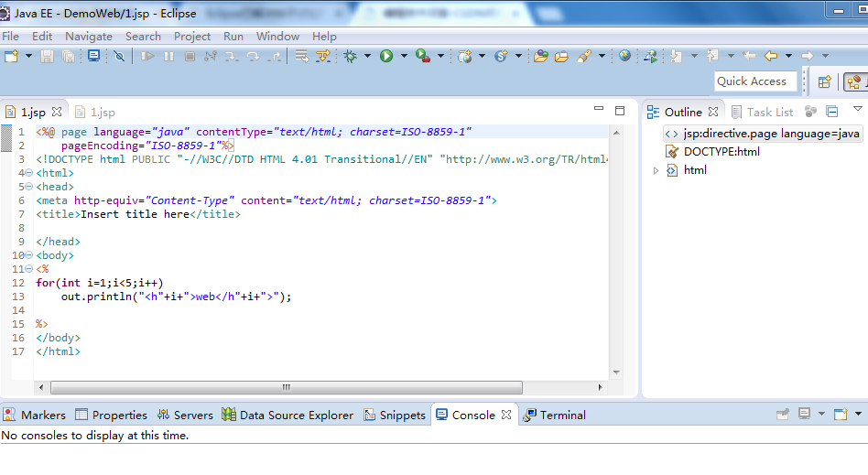Viewport: 868px width, 475px height.
Task: Click the Last Edit Location icon
Action: coord(748,56)
